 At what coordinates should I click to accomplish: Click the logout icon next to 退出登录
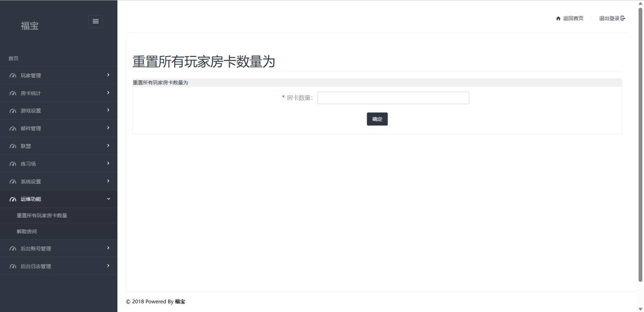(x=623, y=18)
